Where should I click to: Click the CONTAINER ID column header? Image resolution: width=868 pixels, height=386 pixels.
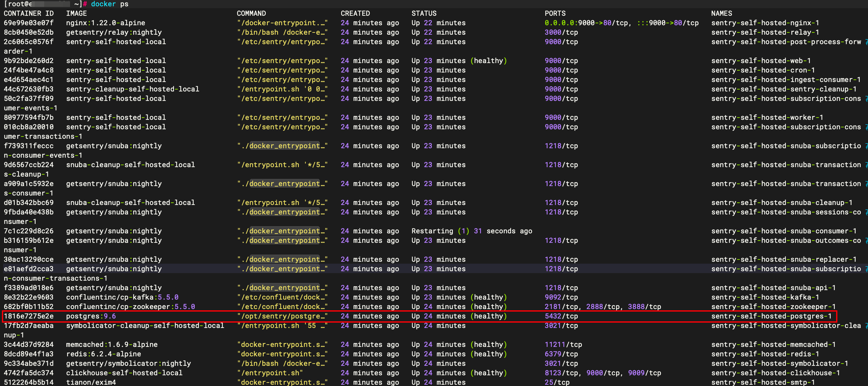29,13
